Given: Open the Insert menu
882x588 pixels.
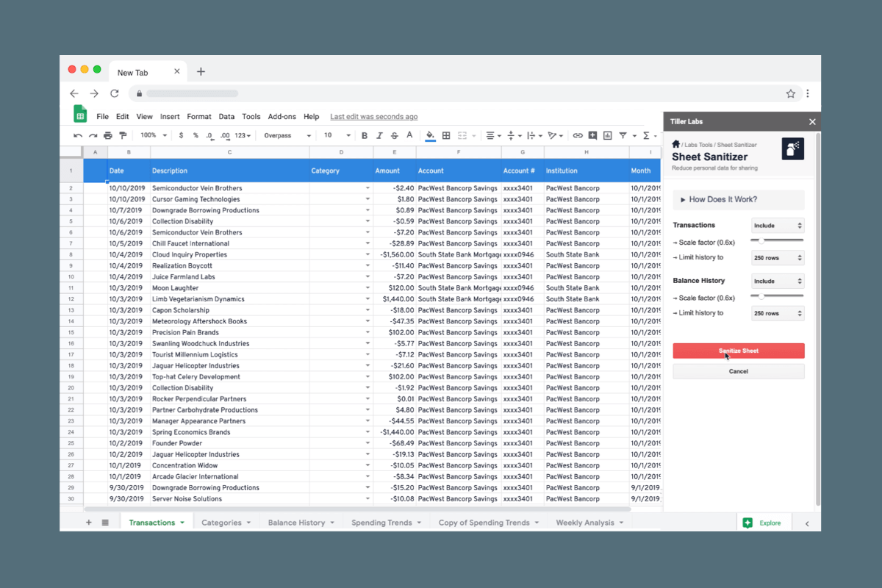Looking at the screenshot, I should tap(170, 116).
